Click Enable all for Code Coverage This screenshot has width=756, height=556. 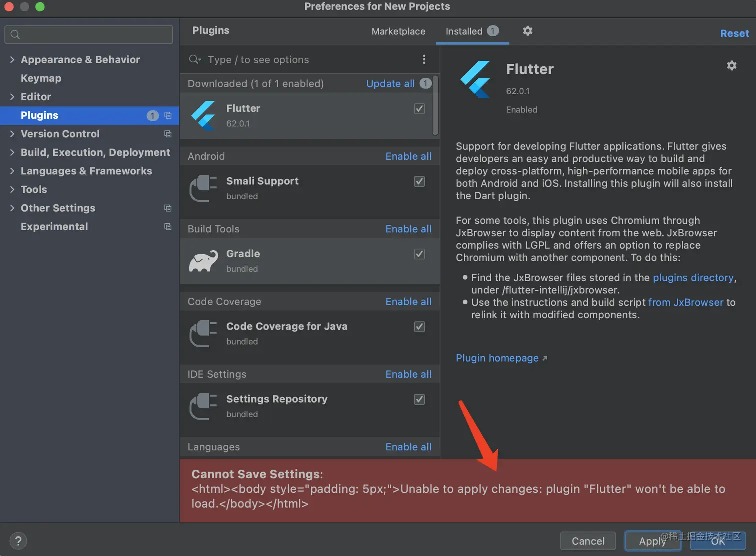(x=408, y=302)
